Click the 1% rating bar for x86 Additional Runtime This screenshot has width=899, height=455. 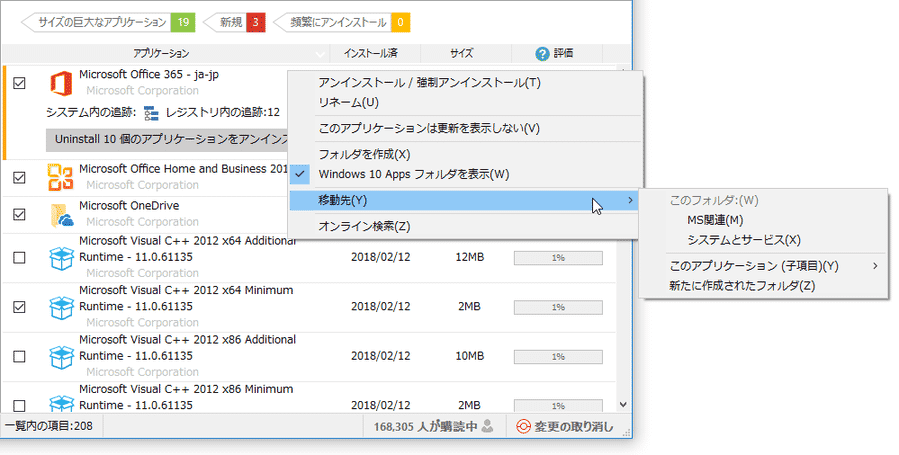[x=558, y=356]
